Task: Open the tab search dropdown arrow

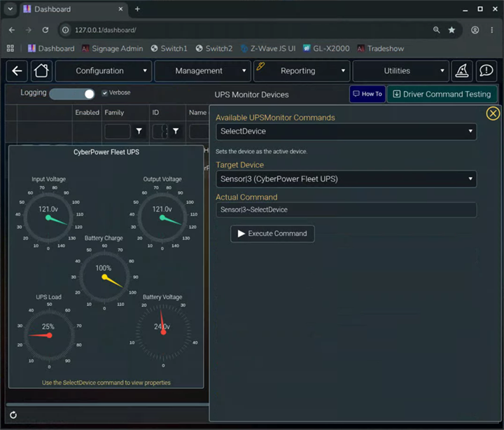Action: coord(10,9)
